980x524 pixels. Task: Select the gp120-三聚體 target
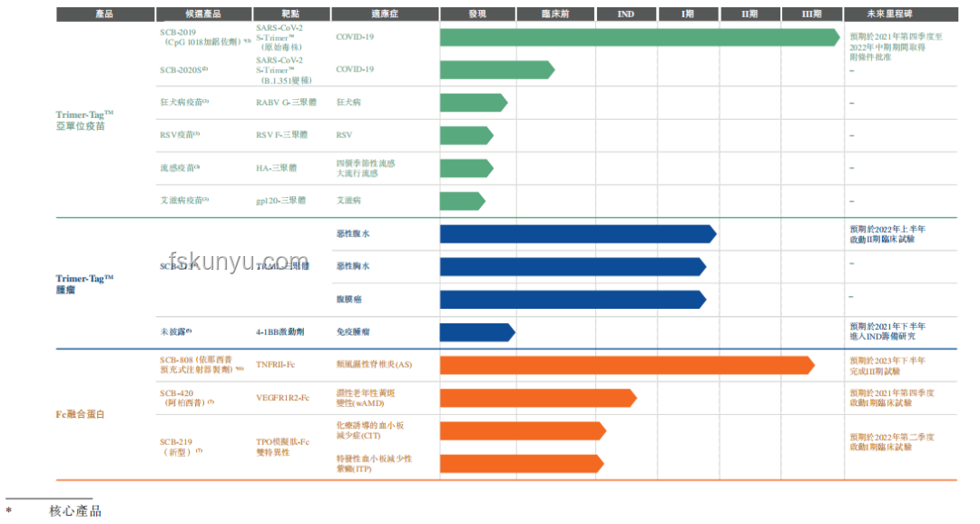point(280,200)
